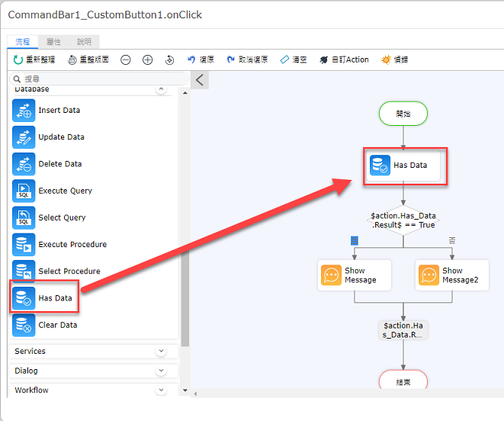Viewport: 504px width, 421px height.
Task: Pick the Delete Data action icon
Action: (24, 164)
